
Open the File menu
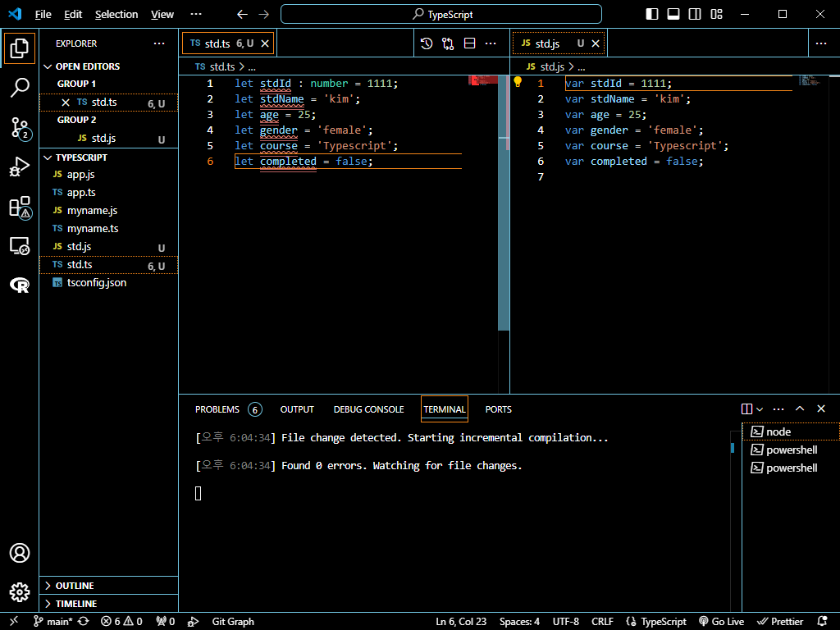43,15
